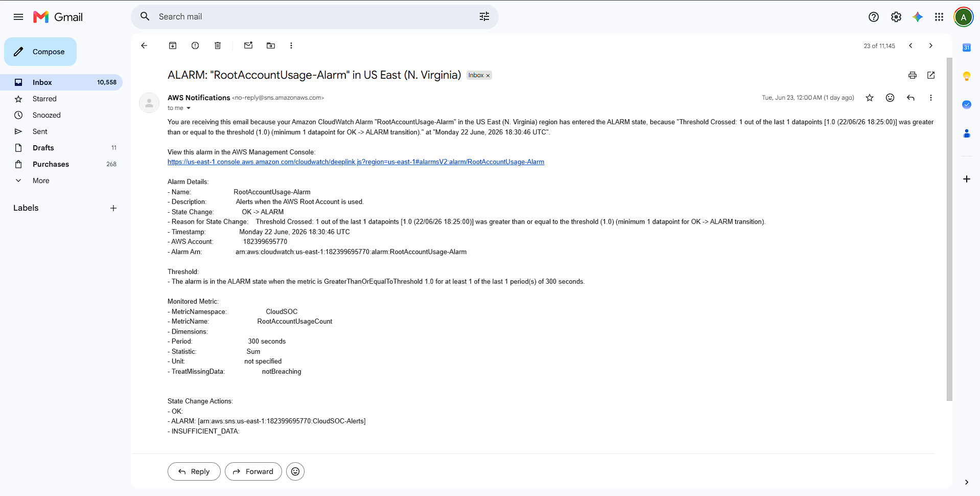The image size is (980, 496).
Task: Click the Search mail field
Action: click(x=315, y=17)
